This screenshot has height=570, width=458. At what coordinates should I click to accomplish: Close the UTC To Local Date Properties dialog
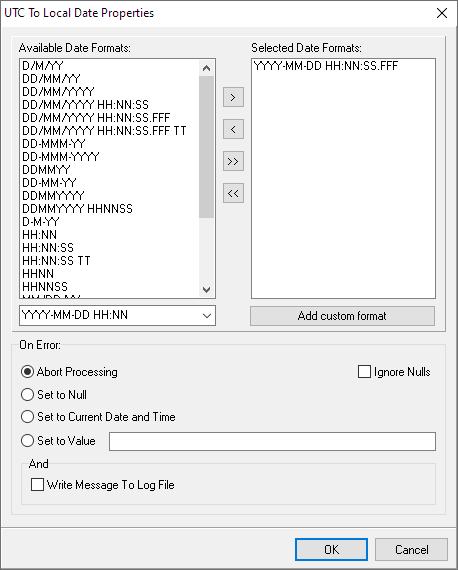tap(442, 13)
